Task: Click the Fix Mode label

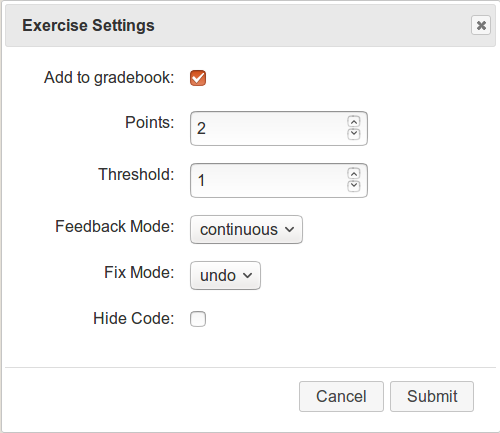Action: pyautogui.click(x=139, y=272)
